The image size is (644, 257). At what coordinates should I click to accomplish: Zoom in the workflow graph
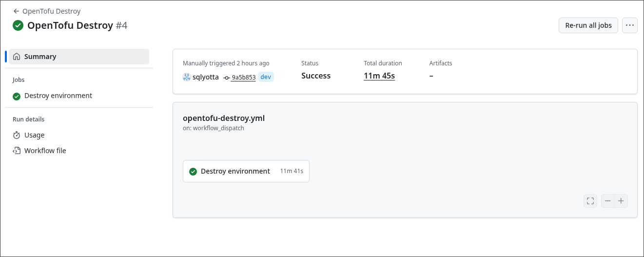pos(621,201)
